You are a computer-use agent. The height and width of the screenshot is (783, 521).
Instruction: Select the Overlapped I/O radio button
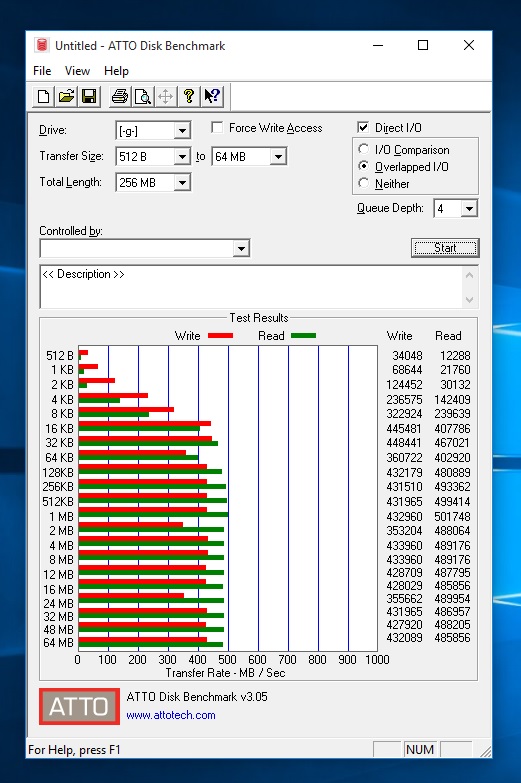pos(364,166)
